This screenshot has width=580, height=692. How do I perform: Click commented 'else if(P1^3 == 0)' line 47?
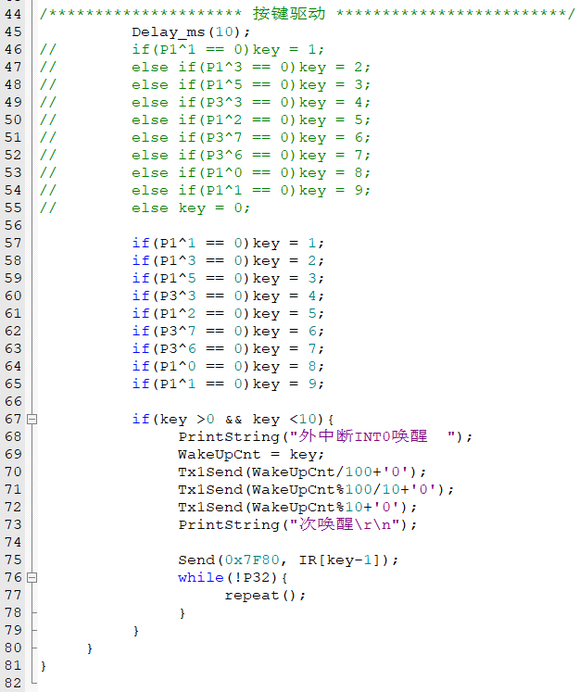214,67
